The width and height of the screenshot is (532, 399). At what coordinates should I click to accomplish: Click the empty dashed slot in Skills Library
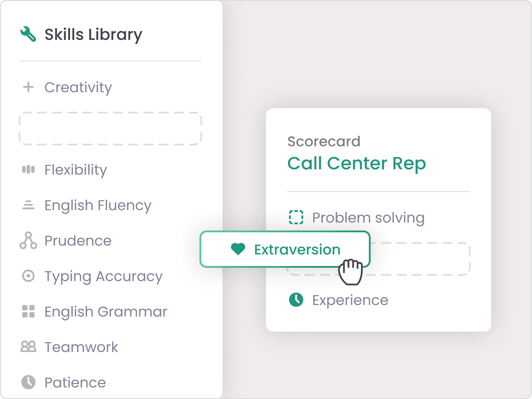(110, 129)
